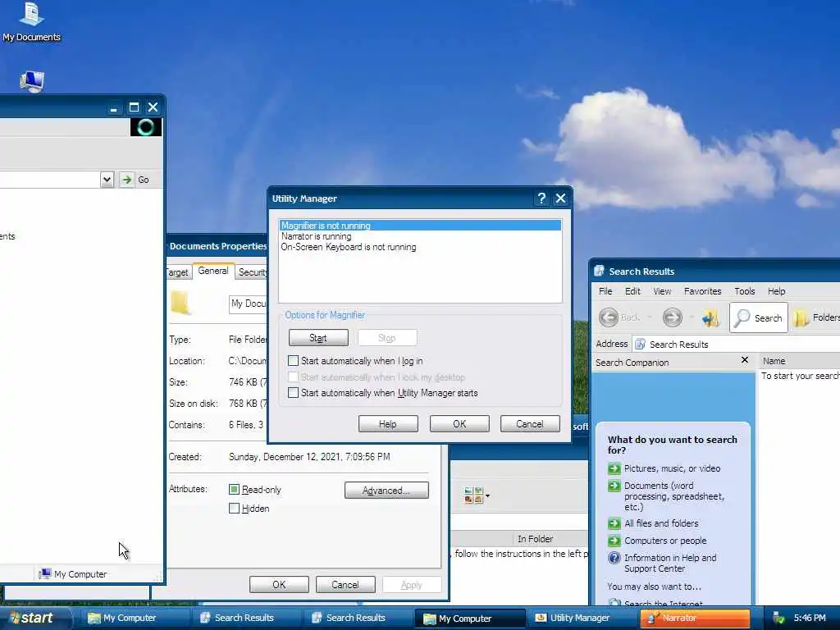Screen dimensions: 840x630
Task: Open My Documents desktop icon
Action: 31,21
